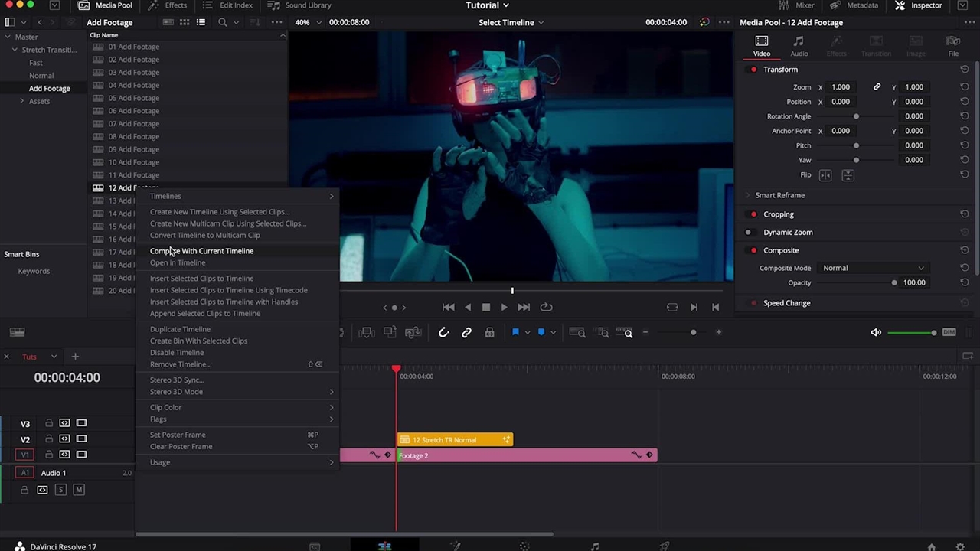The height and width of the screenshot is (551, 980).
Task: Toggle the Cropping section enable switch
Action: point(753,214)
